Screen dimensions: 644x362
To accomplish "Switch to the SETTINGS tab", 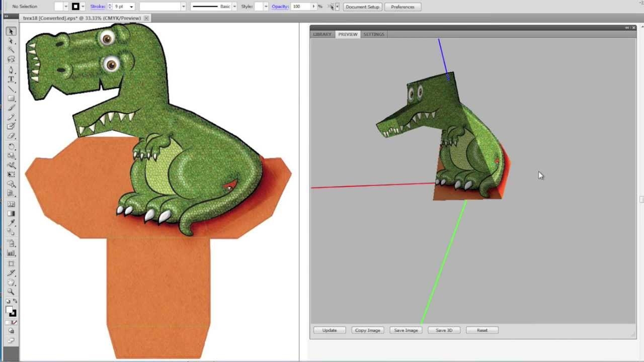I will pyautogui.click(x=374, y=34).
